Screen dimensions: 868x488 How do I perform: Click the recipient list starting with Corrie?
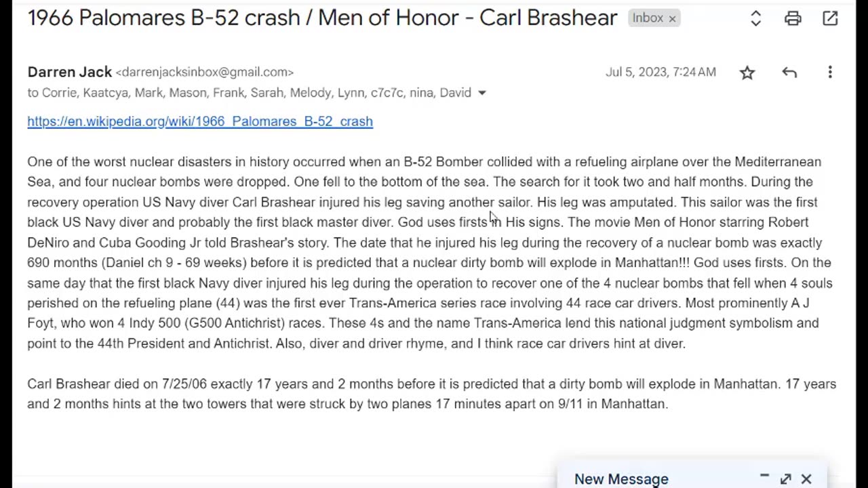[249, 93]
